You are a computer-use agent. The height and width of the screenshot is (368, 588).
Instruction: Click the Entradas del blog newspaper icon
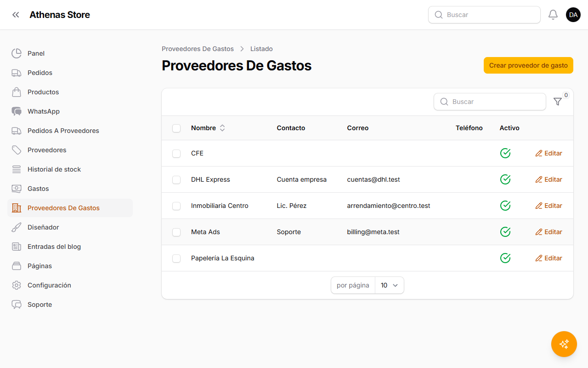point(17,247)
